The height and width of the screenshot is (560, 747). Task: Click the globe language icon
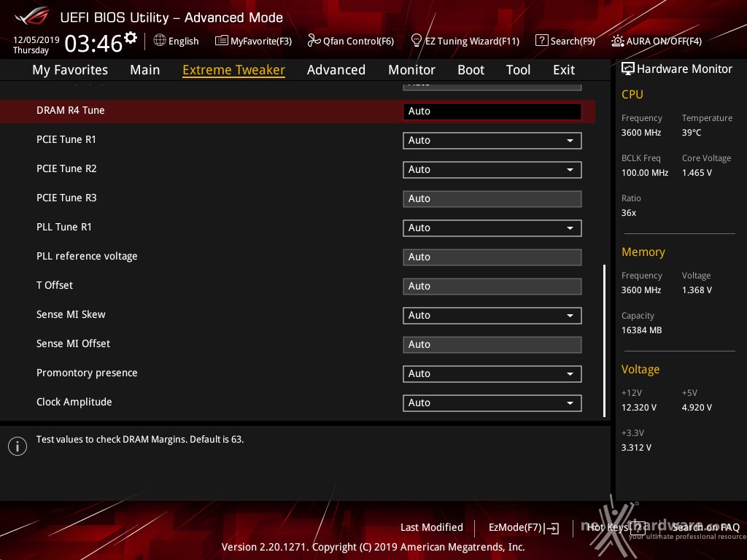(160, 40)
